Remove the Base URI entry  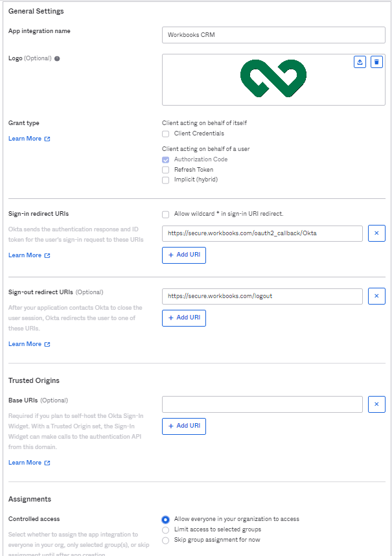tap(376, 404)
